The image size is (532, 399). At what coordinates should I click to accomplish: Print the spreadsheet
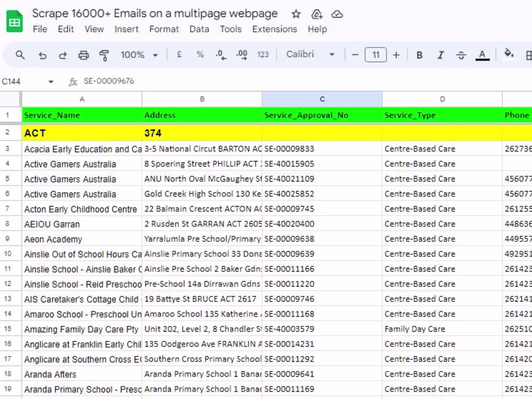[x=84, y=55]
